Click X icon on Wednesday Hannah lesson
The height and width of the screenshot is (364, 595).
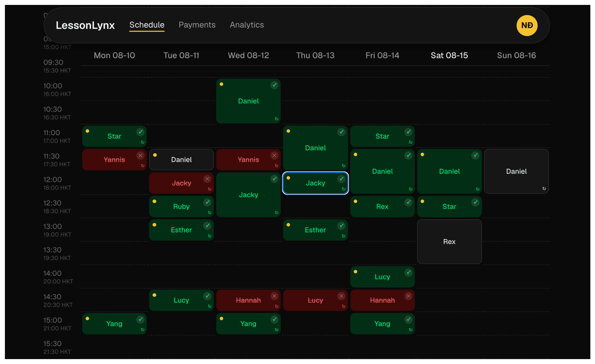pyautogui.click(x=274, y=296)
